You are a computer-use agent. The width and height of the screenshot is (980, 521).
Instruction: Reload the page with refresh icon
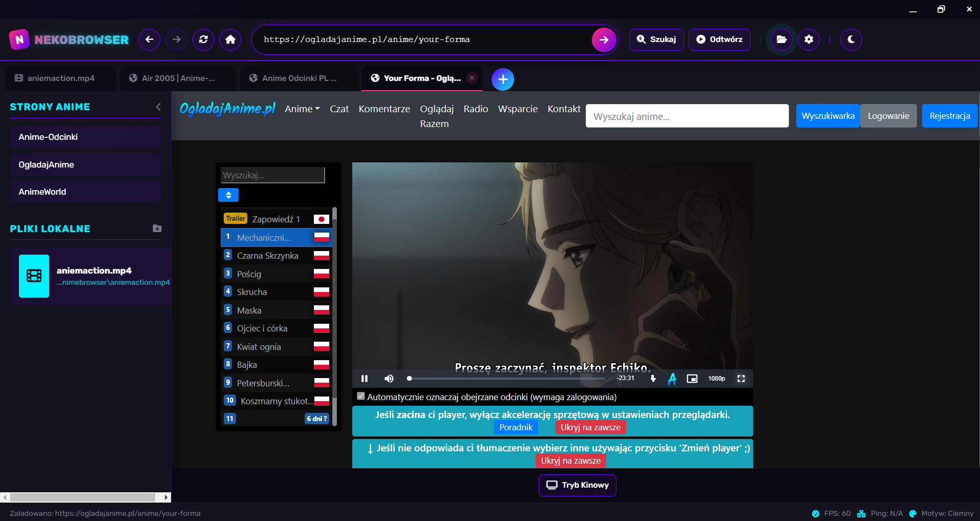pyautogui.click(x=203, y=39)
